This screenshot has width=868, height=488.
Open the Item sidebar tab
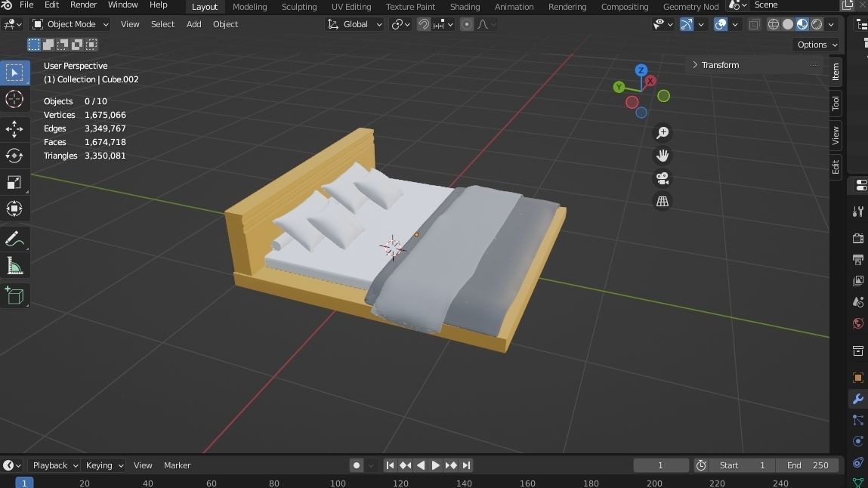point(836,72)
